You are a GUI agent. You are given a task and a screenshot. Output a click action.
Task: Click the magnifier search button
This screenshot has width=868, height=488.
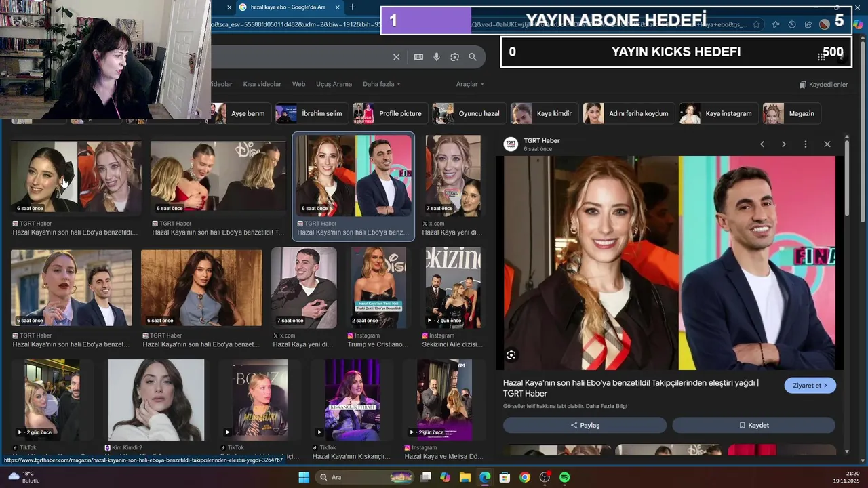(x=473, y=57)
